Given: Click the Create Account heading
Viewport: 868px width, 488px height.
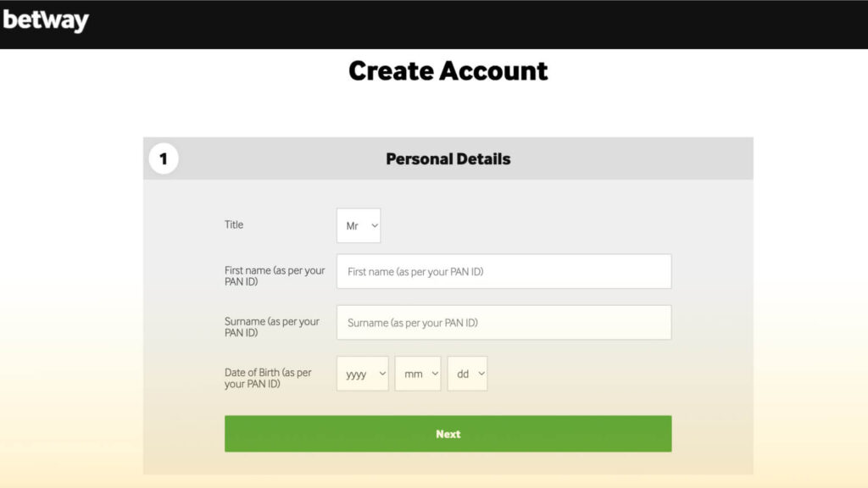Looking at the screenshot, I should [448, 71].
